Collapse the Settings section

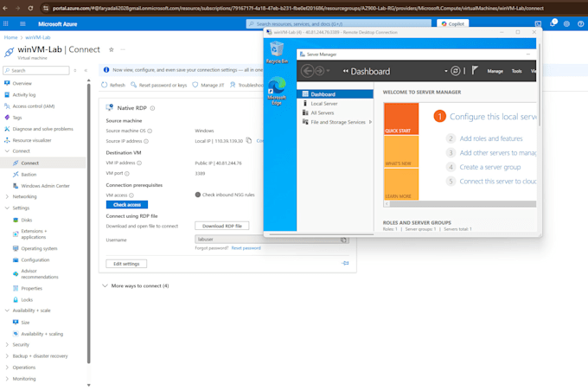7,208
